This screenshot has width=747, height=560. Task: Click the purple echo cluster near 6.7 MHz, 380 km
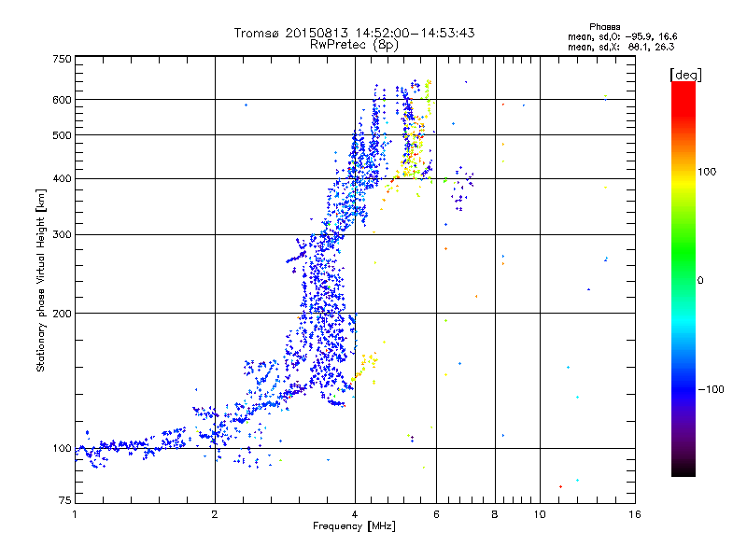pos(461,189)
